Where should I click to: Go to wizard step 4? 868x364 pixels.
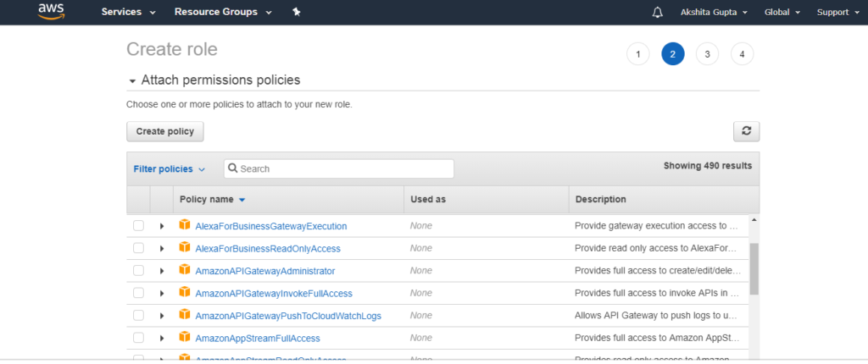click(x=743, y=54)
